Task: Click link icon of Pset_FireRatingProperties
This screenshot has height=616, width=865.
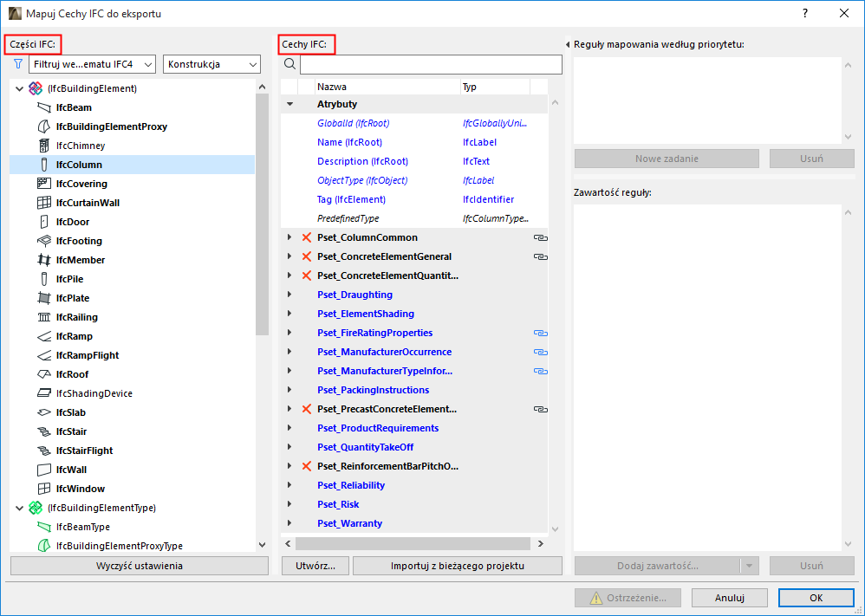Action: (540, 333)
